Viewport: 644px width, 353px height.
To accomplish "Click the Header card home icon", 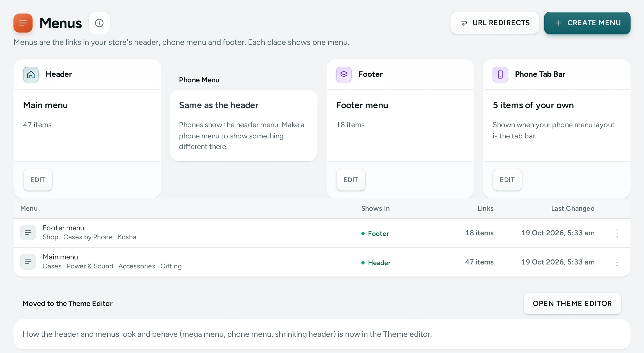I will point(31,75).
